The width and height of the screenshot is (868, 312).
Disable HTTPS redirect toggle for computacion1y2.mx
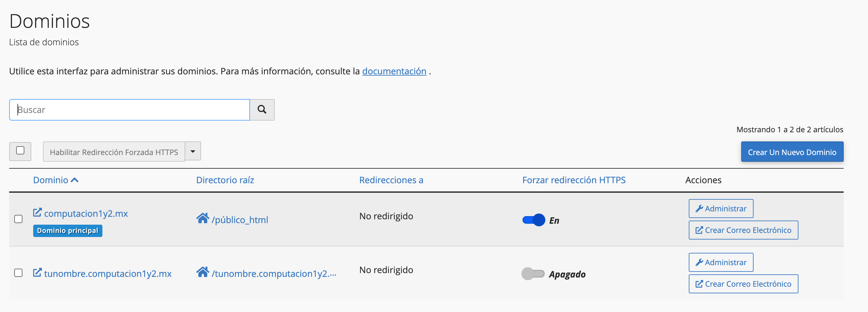[533, 220]
